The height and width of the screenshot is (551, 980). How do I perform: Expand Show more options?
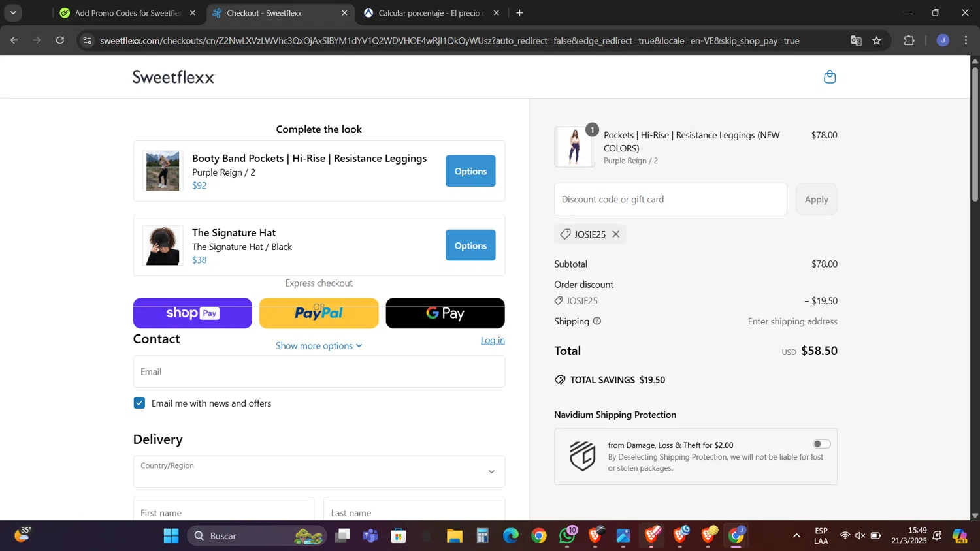click(319, 345)
